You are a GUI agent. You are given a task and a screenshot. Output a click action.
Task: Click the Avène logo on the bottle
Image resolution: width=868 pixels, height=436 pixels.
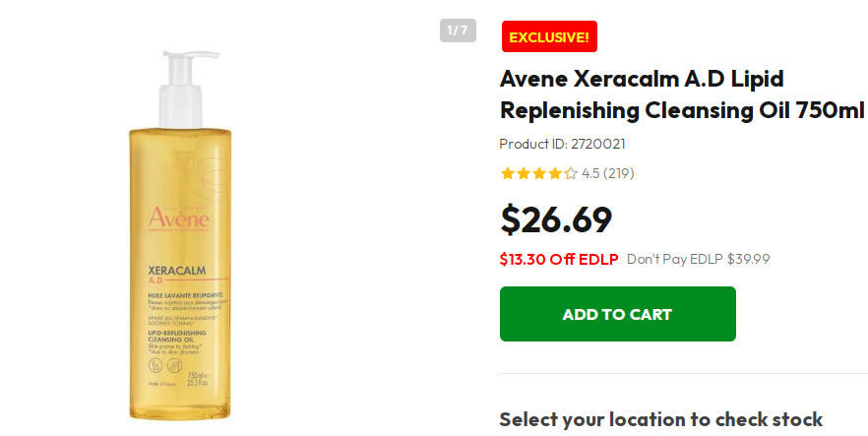[x=180, y=218]
